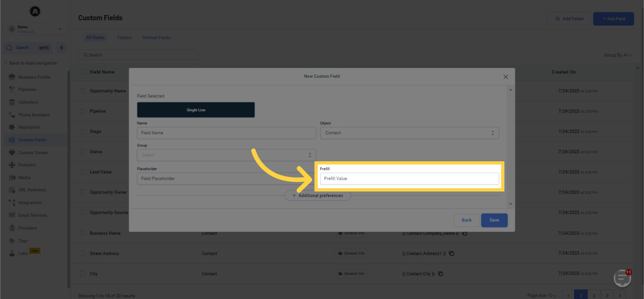Click the Single Line field type tile
The width and height of the screenshot is (644, 299).
(x=196, y=110)
